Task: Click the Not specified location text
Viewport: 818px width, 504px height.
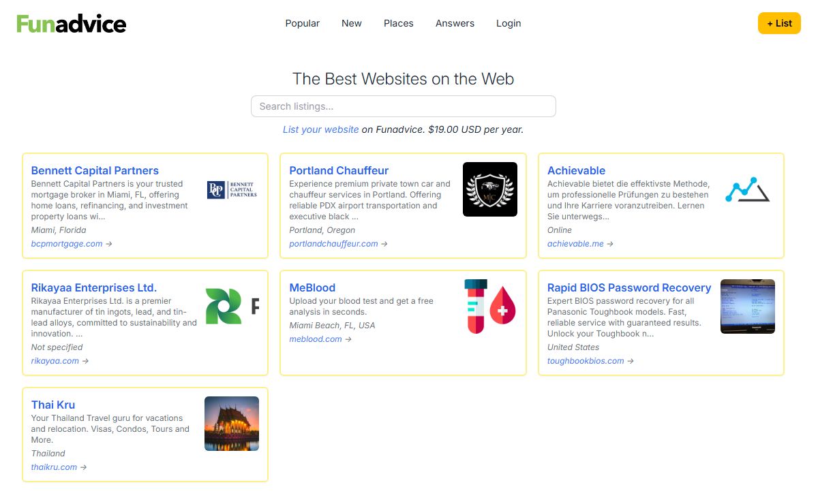Action: [57, 347]
